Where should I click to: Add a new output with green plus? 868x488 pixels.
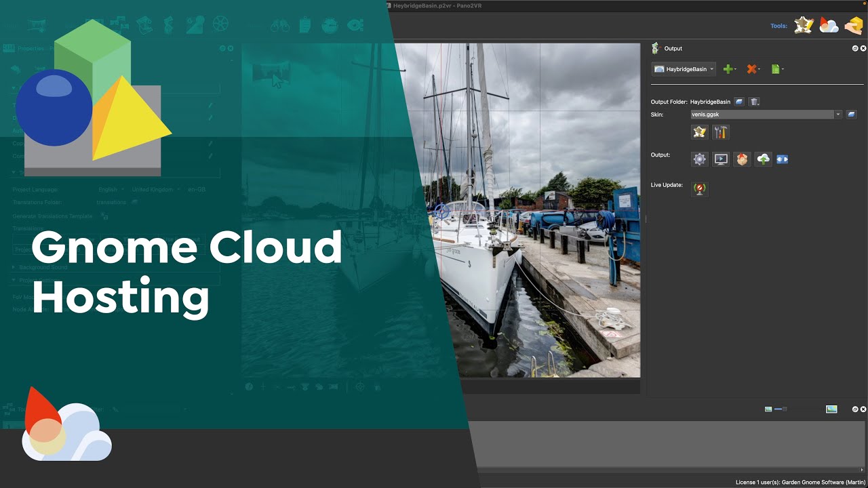(x=730, y=69)
